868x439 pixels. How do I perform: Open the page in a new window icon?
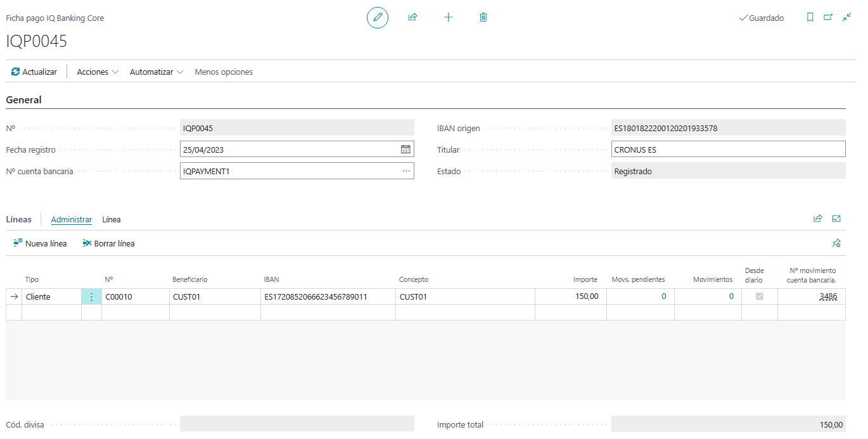coord(828,18)
